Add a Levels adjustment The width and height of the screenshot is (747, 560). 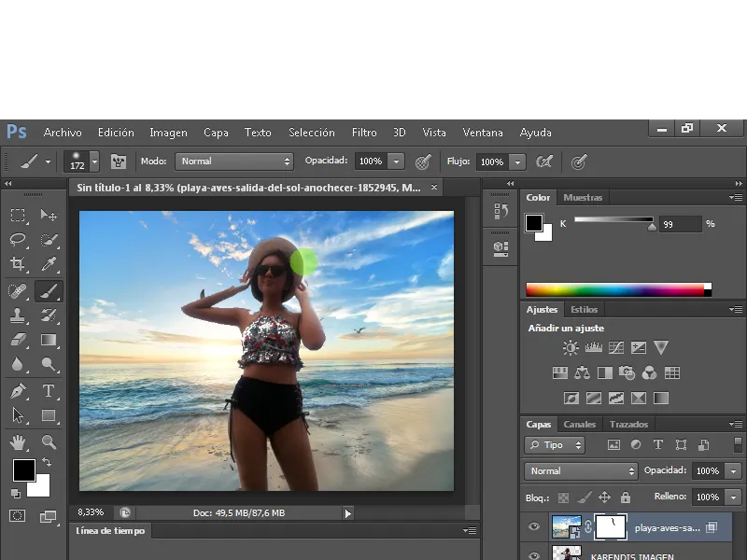(593, 347)
